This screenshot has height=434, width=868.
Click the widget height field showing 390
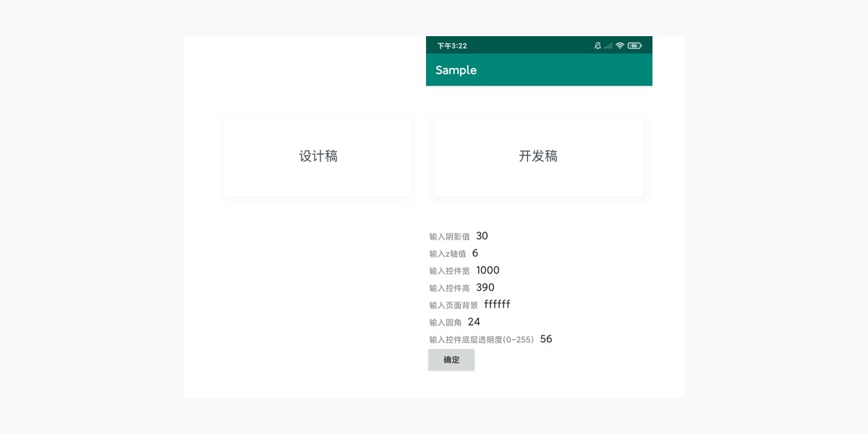pyautogui.click(x=485, y=287)
